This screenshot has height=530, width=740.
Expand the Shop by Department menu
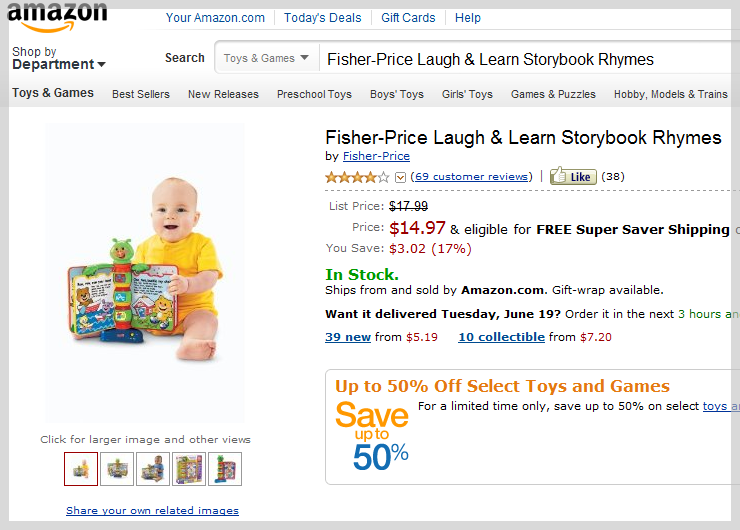pyautogui.click(x=59, y=58)
